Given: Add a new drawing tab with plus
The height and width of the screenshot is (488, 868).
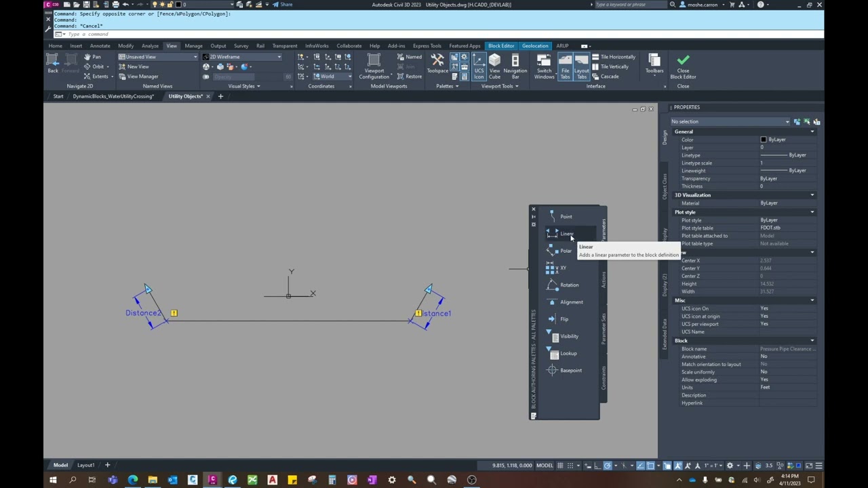Looking at the screenshot, I should (x=220, y=96).
